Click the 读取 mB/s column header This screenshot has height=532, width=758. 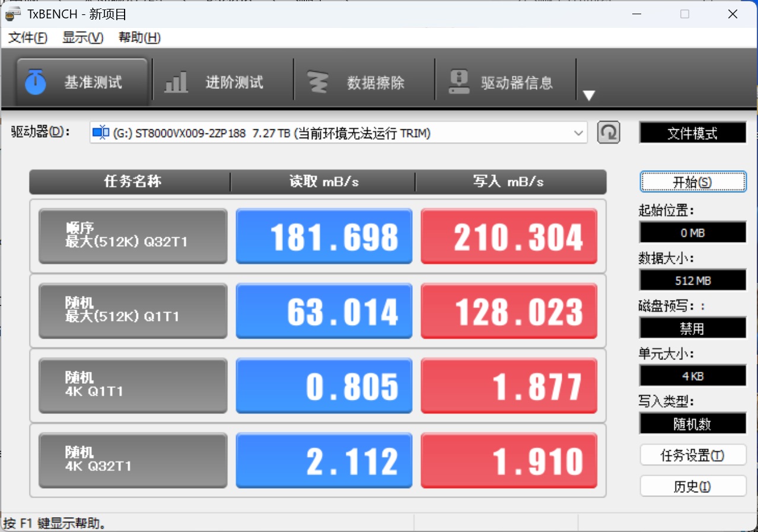point(323,181)
